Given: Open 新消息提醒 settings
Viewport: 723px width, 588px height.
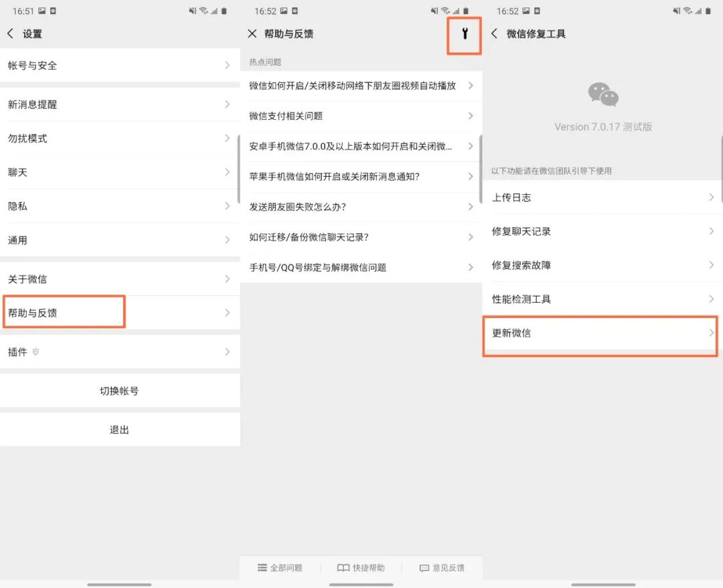Looking at the screenshot, I should [x=120, y=104].
